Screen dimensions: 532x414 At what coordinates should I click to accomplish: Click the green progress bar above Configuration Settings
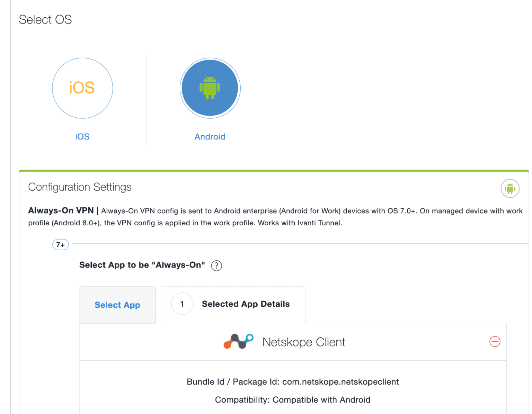[274, 170]
